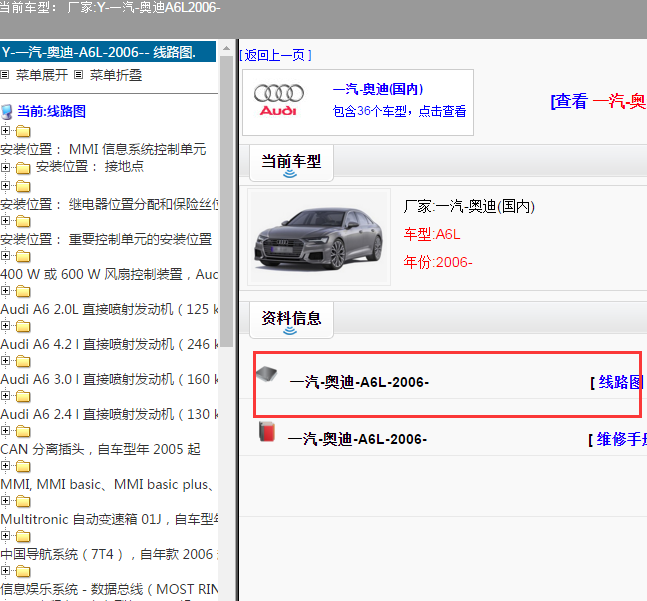
Task: Open folder icon above Audi A6 3.0 l 直接喷射发动机
Action: coord(23,362)
